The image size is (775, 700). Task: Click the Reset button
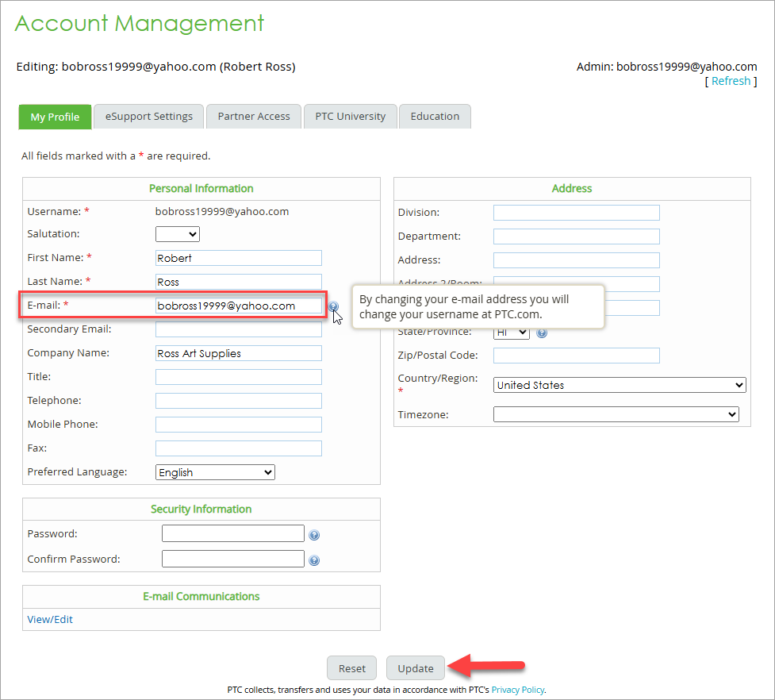coord(352,668)
